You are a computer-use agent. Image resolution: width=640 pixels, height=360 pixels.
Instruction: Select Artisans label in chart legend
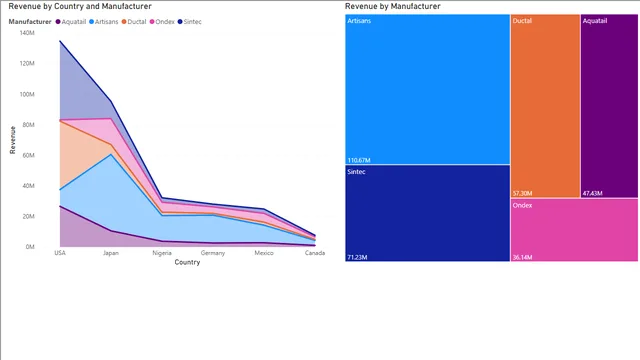pos(107,22)
